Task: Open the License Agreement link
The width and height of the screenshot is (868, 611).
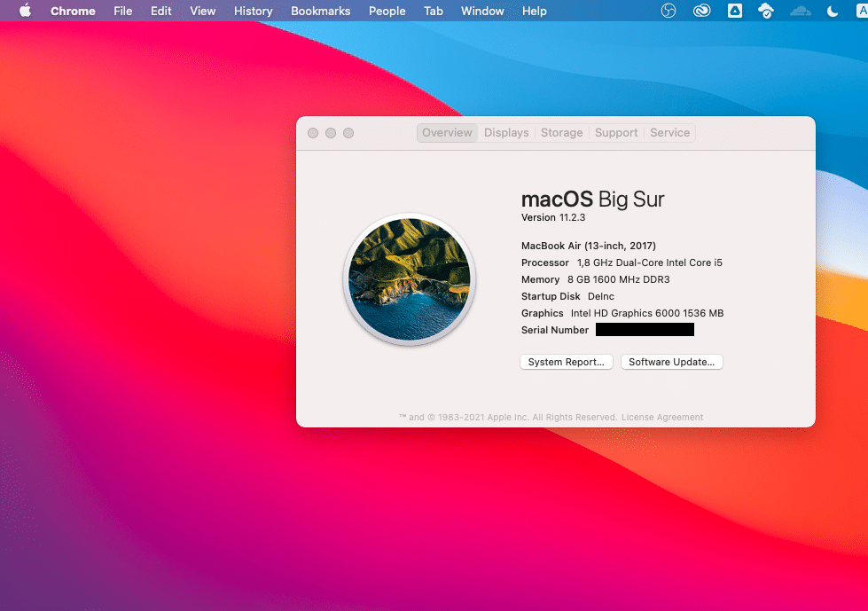Action: (x=662, y=418)
